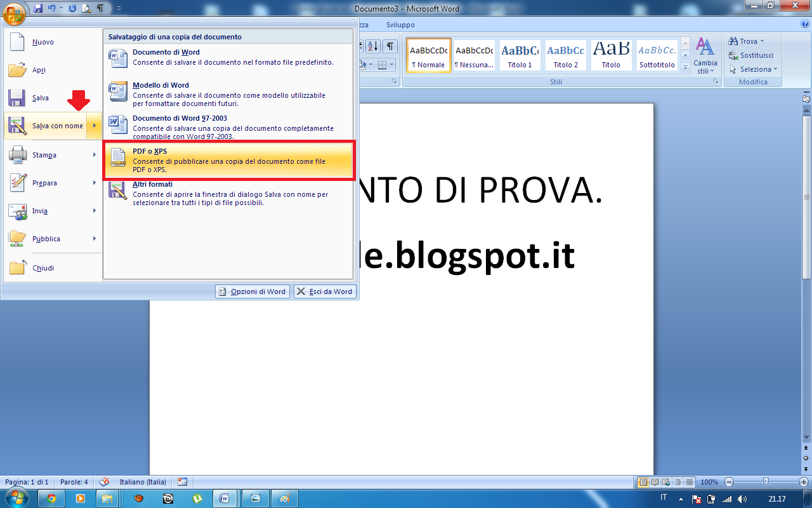Click the Zoom Out minus button
Image resolution: width=812 pixels, height=508 pixels.
tap(729, 482)
